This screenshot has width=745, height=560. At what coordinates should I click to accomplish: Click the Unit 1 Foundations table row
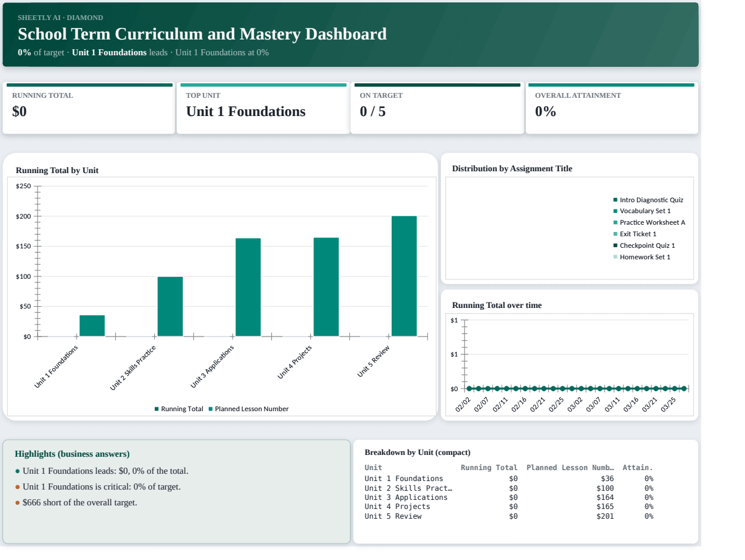509,479
